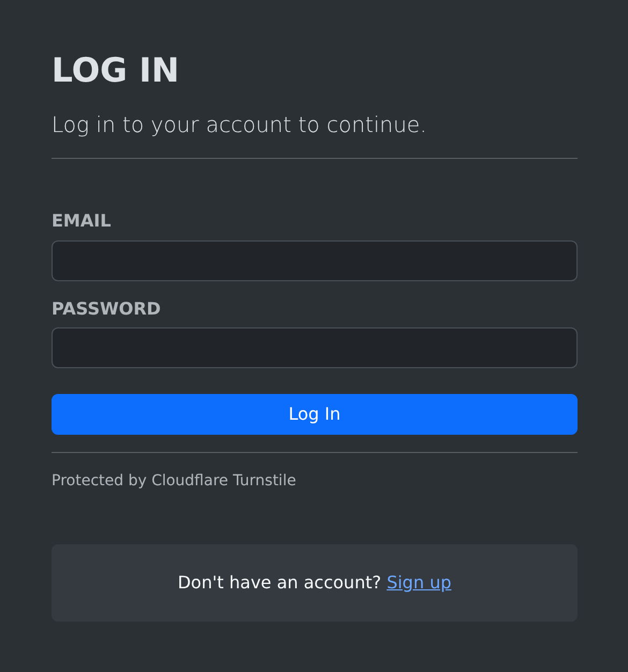Select the text box under EMAIL
Viewport: 628px width, 672px height.
314,261
